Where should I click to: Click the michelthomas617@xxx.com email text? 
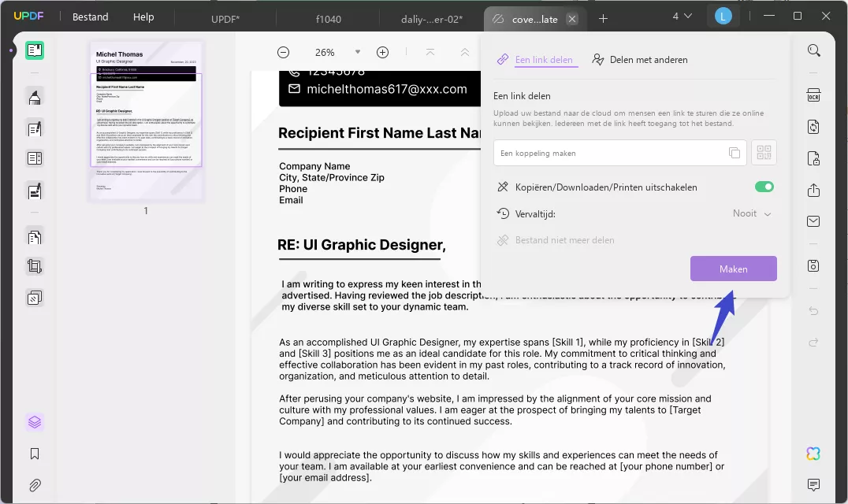point(387,89)
